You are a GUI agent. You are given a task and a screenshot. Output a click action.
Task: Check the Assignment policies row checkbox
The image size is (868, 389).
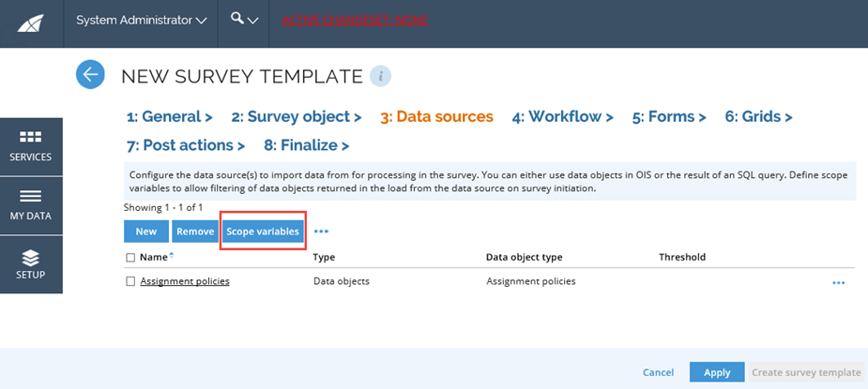[130, 281]
